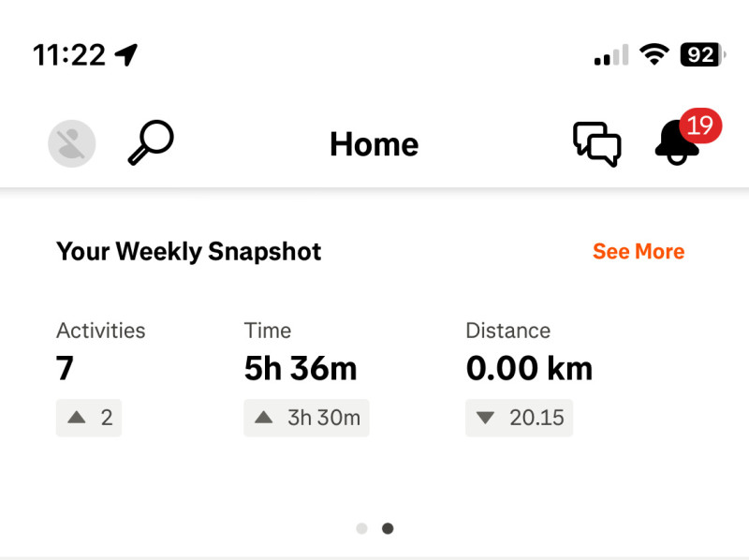The image size is (749, 560).
Task: Switch to the first snapshot page dot
Action: pos(361,528)
